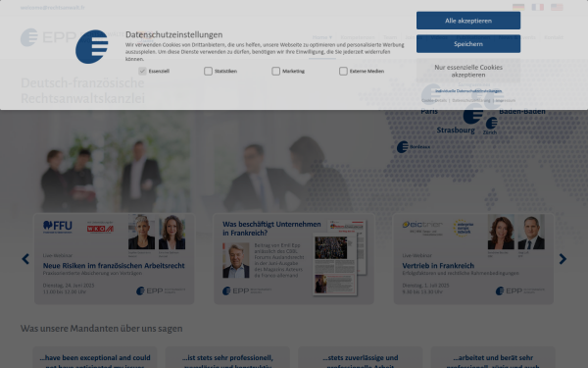Open testimonial ist stets sehr professionell

click(x=227, y=357)
